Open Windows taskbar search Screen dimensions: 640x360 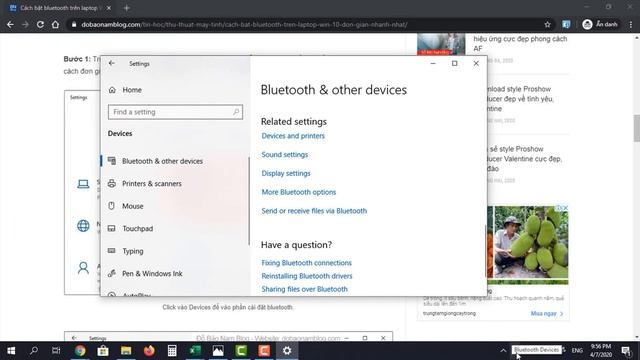click(x=34, y=351)
